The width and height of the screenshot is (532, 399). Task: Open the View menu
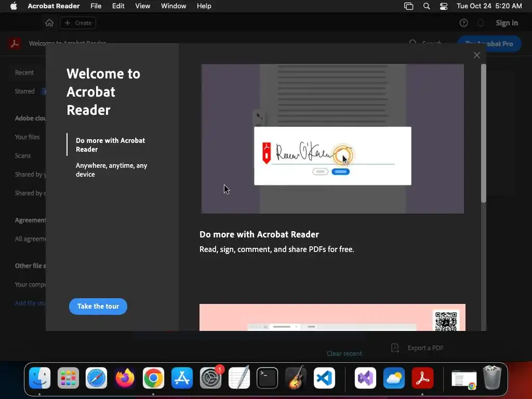coord(142,6)
